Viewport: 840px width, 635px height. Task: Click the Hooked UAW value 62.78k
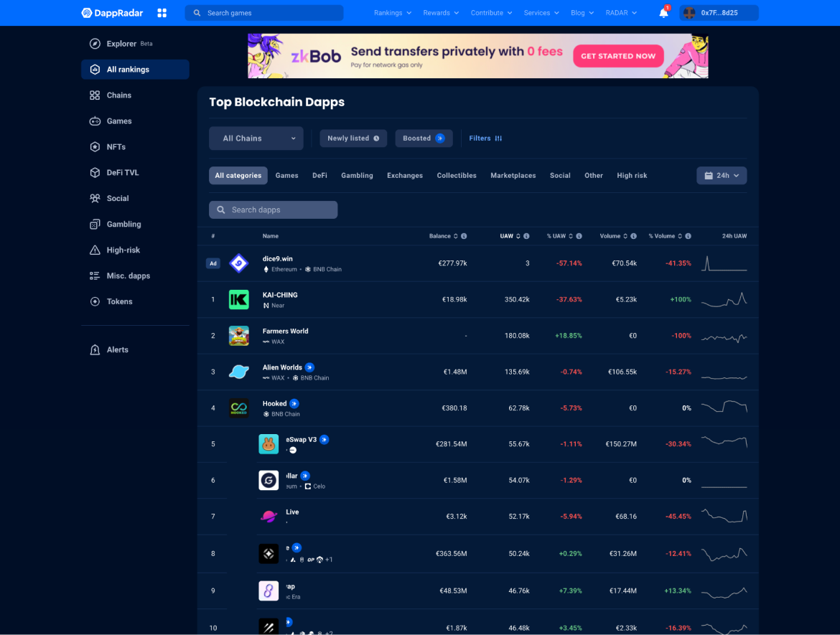click(519, 408)
